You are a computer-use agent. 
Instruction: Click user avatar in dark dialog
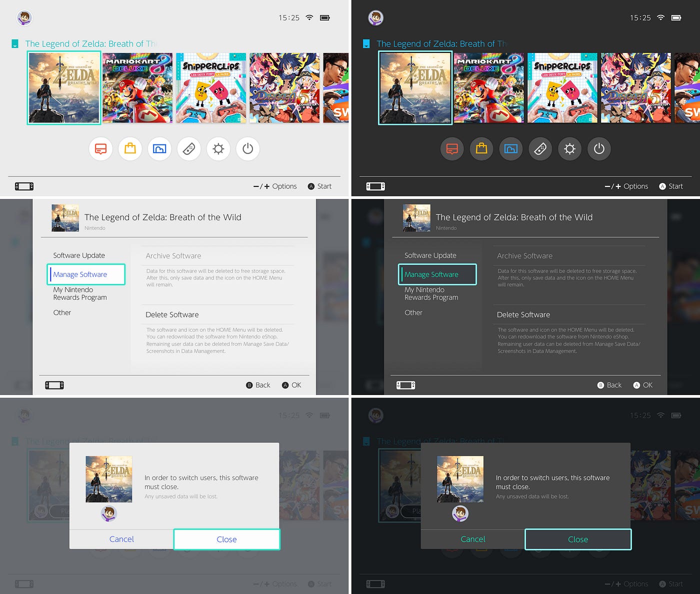tap(460, 513)
